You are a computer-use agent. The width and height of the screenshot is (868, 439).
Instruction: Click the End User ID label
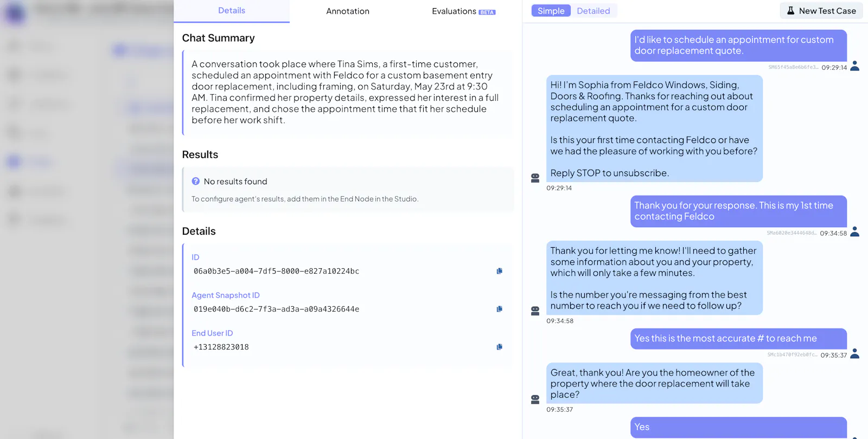212,333
